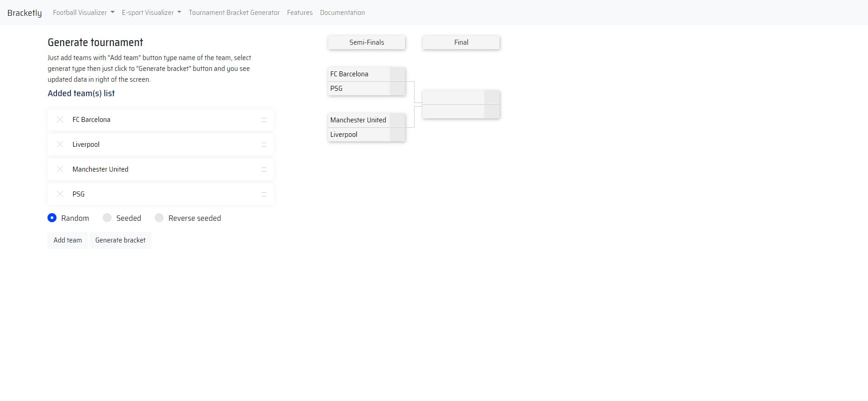Click the Bracketly brand logo link
This screenshot has width=868, height=401.
[x=24, y=13]
